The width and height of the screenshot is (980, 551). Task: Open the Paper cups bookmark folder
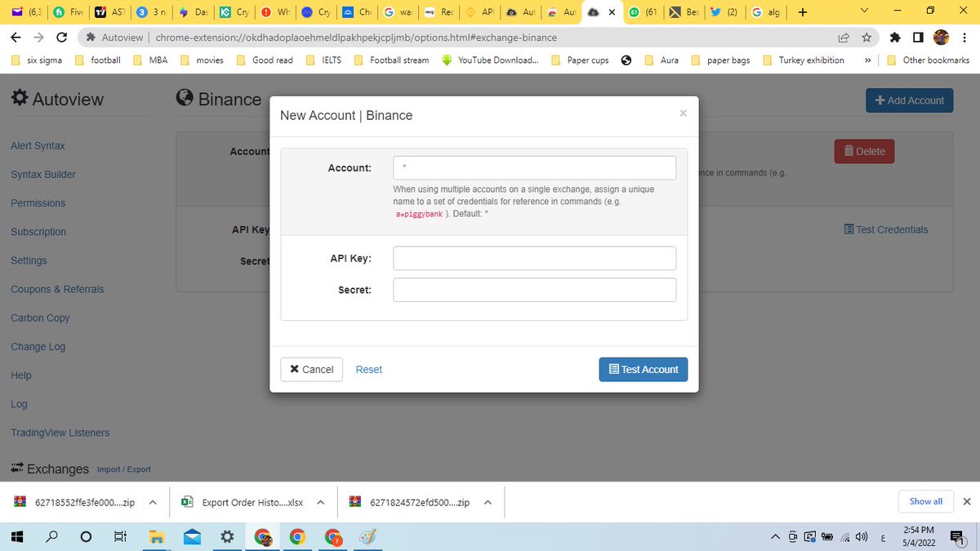point(580,60)
